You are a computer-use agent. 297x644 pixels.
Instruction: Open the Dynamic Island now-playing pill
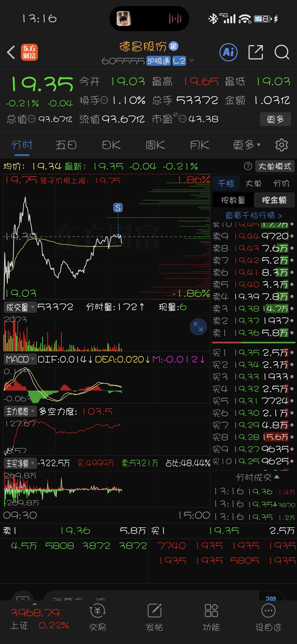149,19
